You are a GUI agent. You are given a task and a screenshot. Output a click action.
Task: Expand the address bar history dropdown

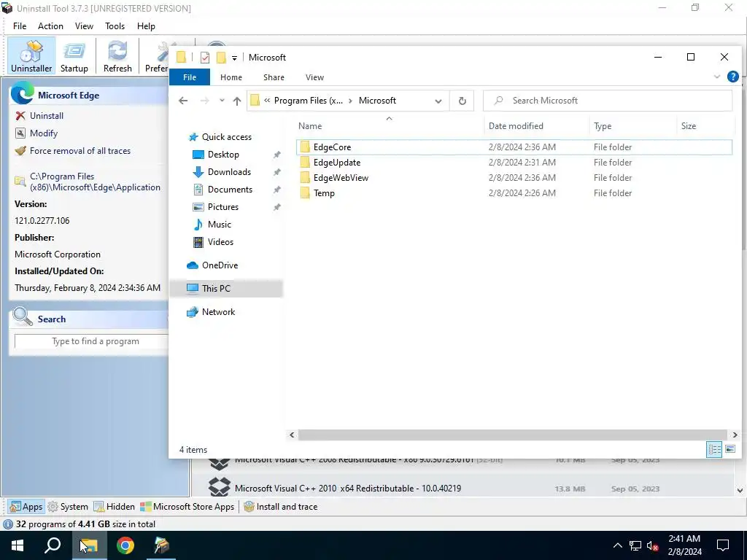pyautogui.click(x=438, y=101)
